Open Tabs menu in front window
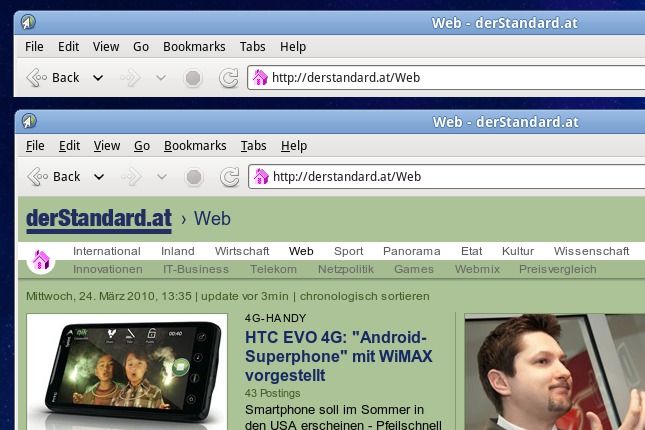This screenshot has width=645, height=430. [253, 146]
